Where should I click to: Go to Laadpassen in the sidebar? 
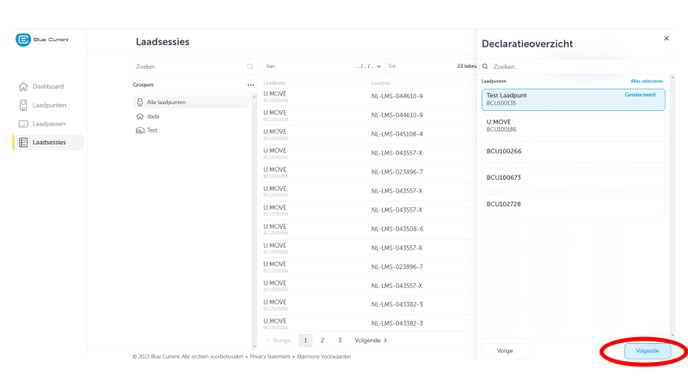49,124
